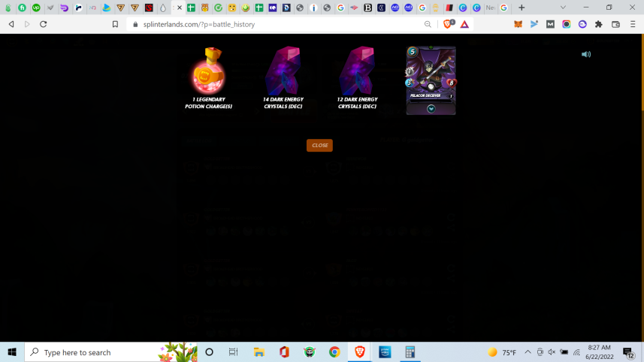644x362 pixels.
Task: Open the Extensions puzzle piece menu
Action: point(599,24)
